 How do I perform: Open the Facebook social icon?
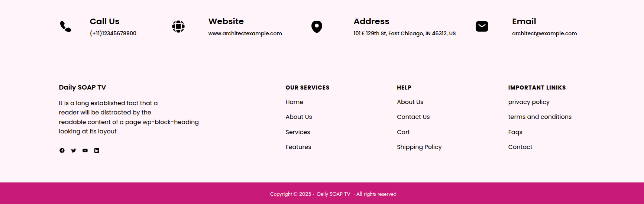click(62, 150)
